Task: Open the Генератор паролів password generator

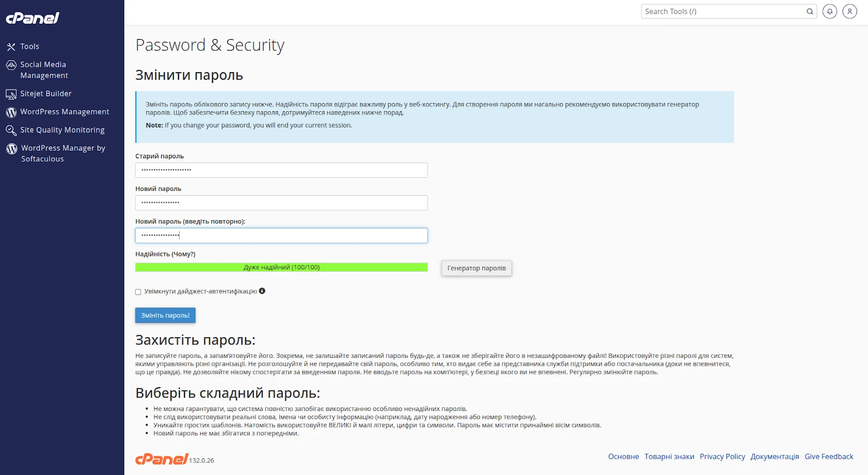Action: pos(476,268)
